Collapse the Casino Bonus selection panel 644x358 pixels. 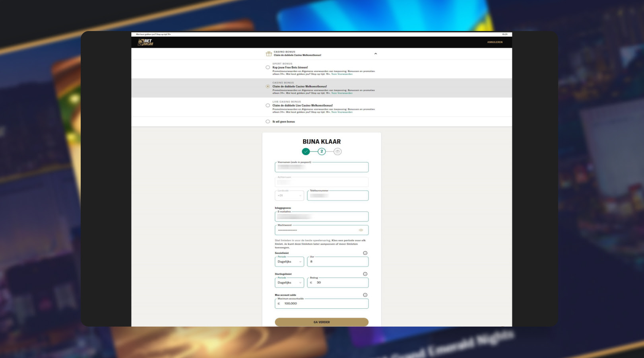(375, 54)
